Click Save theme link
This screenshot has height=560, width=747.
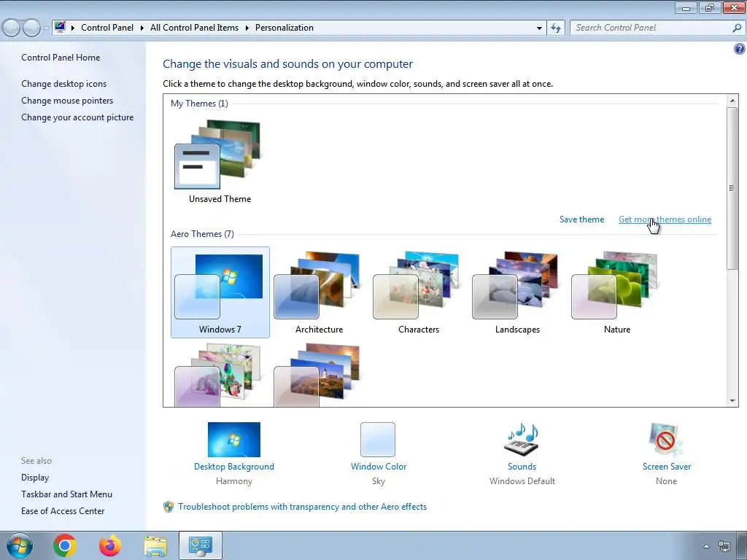pos(581,219)
